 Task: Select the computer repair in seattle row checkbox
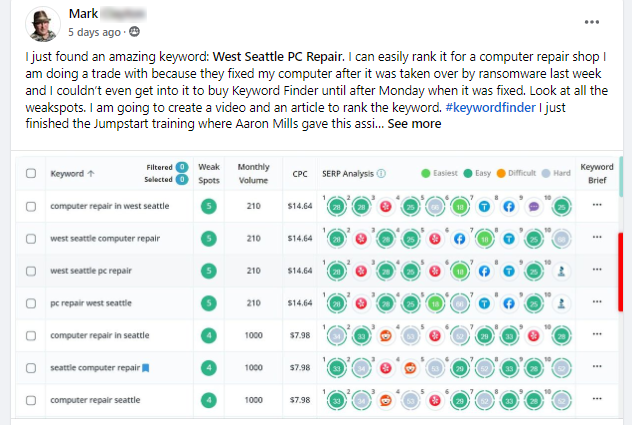31,336
